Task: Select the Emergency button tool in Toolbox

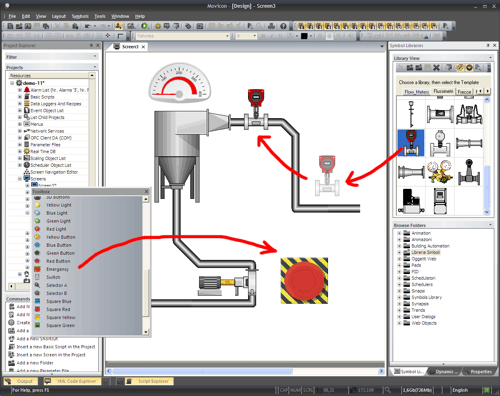Action: tap(57, 269)
